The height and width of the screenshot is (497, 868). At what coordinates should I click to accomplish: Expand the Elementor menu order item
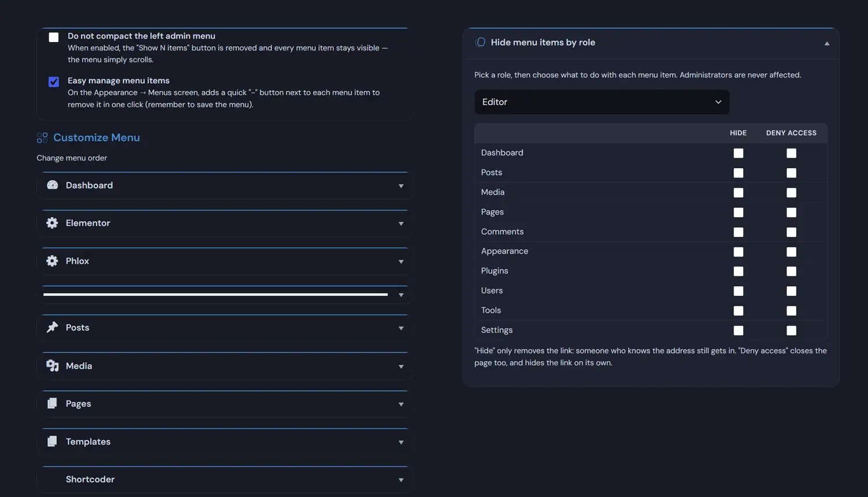coord(401,224)
